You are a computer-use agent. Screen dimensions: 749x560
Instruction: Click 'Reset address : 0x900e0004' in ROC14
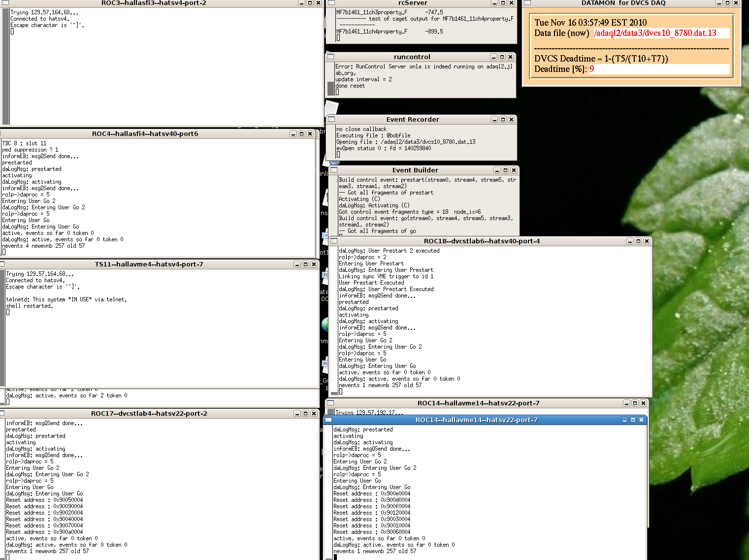372,494
